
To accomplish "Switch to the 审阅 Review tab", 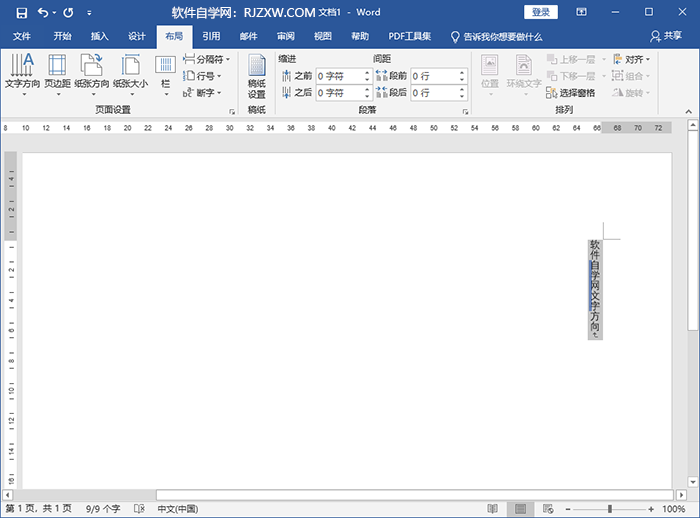I will [285, 36].
